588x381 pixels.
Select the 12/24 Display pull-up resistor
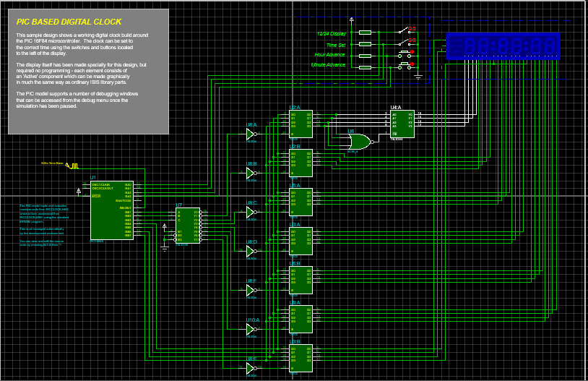[x=365, y=33]
